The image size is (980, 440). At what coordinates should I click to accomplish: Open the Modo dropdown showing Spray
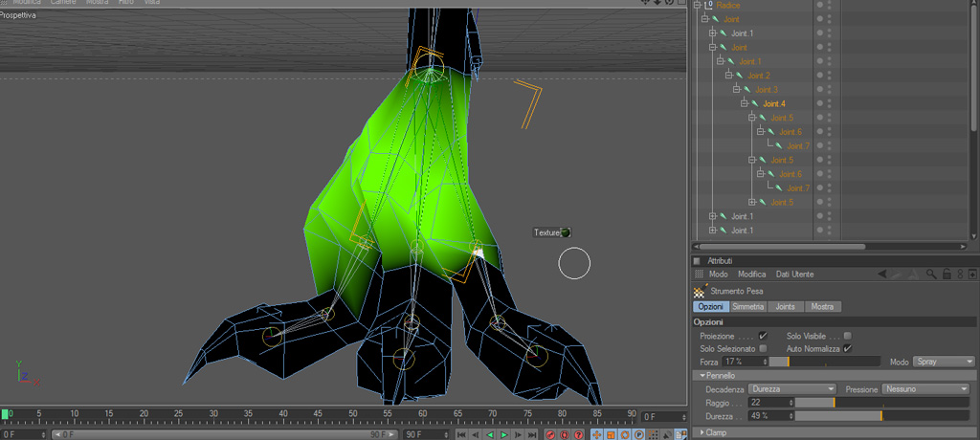point(944,362)
